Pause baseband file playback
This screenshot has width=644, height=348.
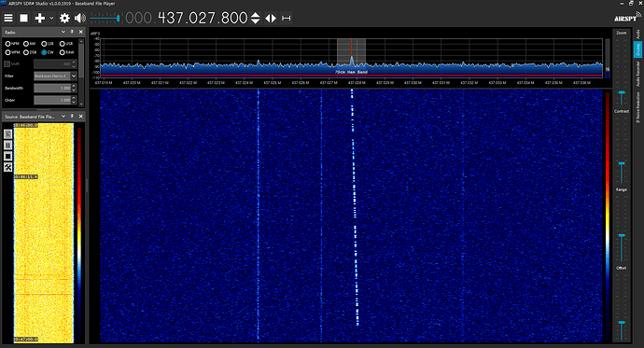(7, 145)
